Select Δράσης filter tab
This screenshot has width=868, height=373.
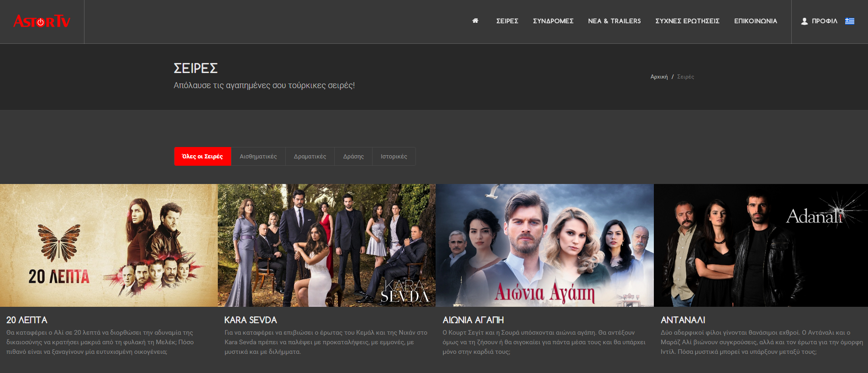(x=353, y=156)
